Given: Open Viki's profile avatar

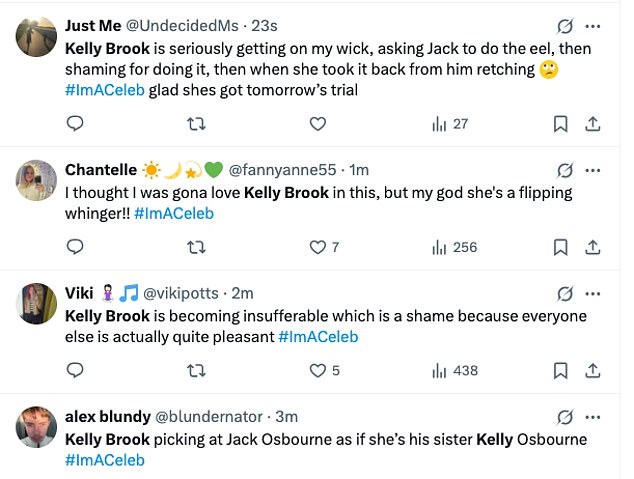Looking at the screenshot, I should [x=36, y=302].
